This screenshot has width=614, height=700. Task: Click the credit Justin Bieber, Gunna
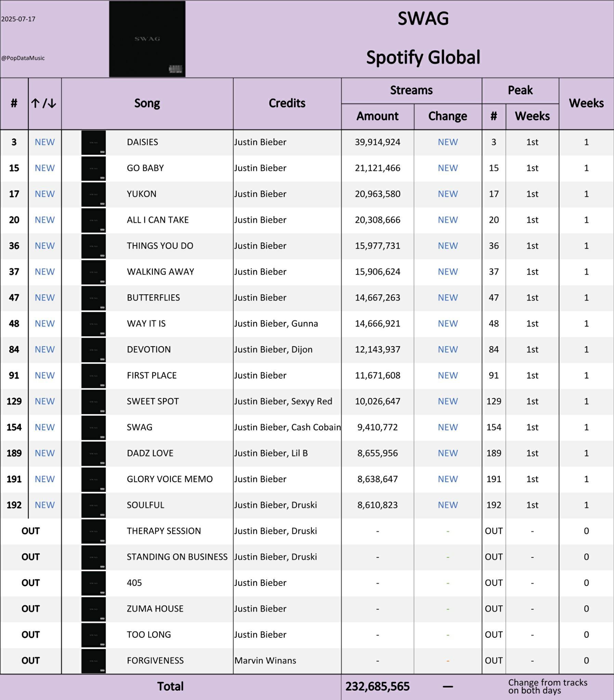click(276, 323)
